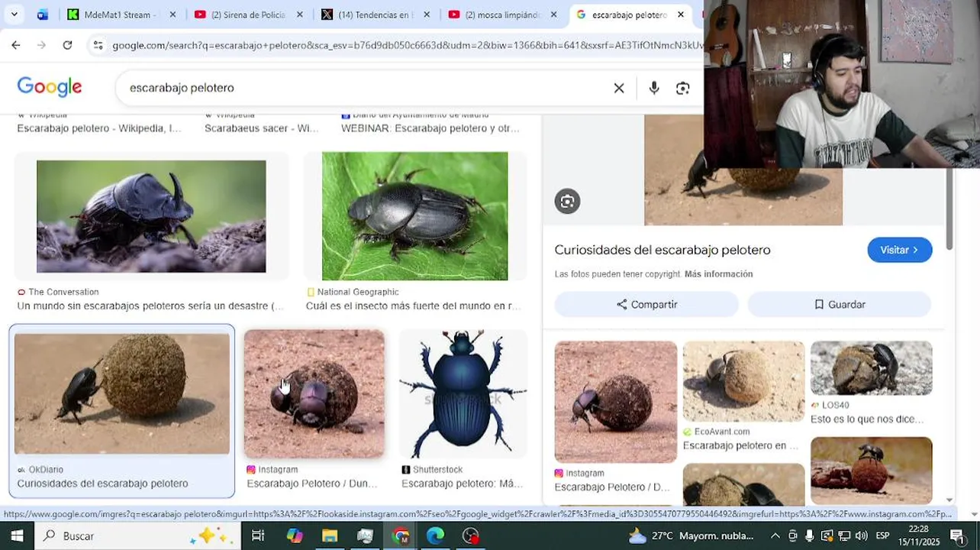Screen dimensions: 980x550
Task: Click the Compartir share button
Action: pyautogui.click(x=646, y=304)
